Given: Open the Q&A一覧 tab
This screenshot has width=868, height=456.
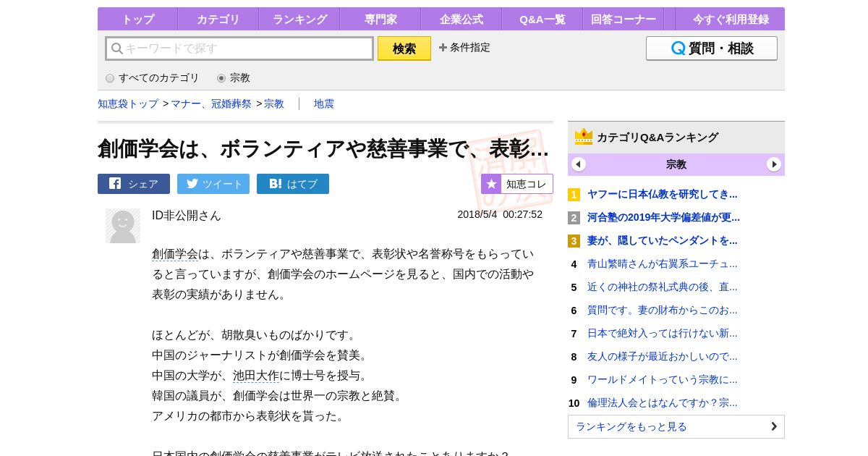Looking at the screenshot, I should point(542,20).
